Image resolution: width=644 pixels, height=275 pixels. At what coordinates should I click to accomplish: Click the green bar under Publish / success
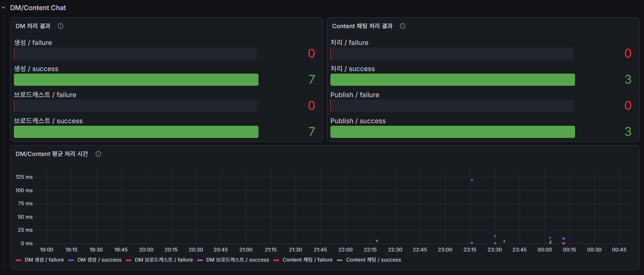pyautogui.click(x=453, y=132)
